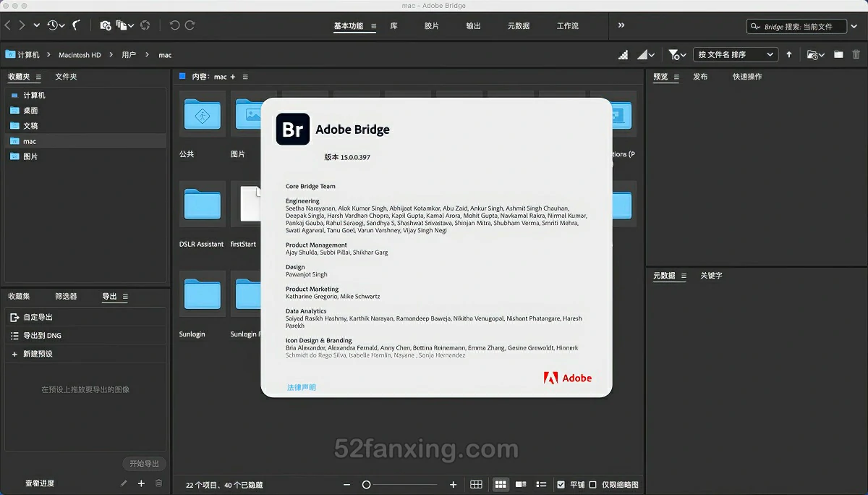Rotate 90° clockwise
Screen dimensions: 868x495
pyautogui.click(x=190, y=25)
